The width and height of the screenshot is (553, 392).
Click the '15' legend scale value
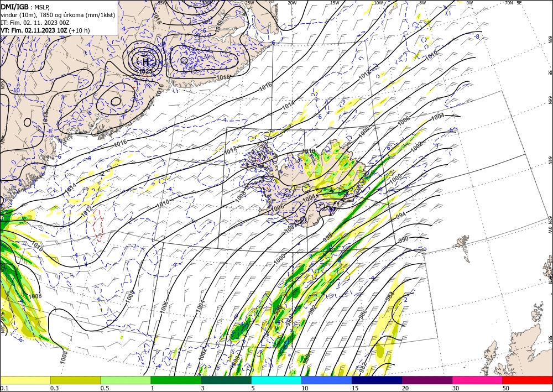(355, 388)
